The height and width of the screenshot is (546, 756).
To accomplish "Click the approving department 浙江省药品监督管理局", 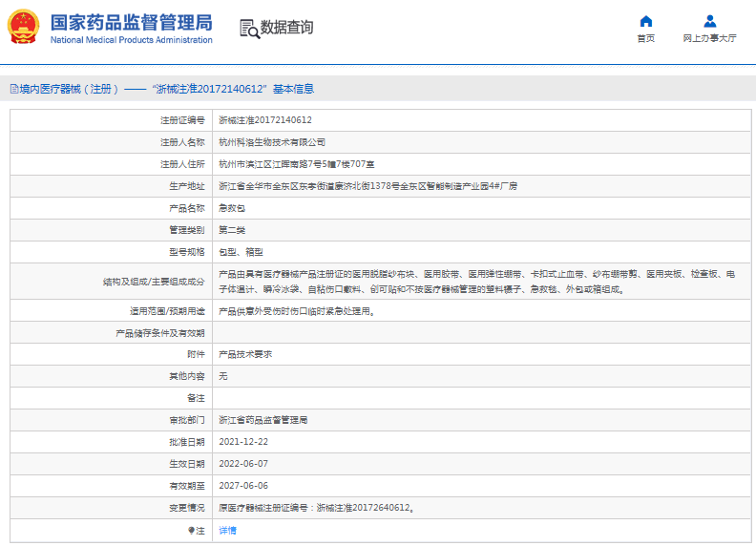I will click(263, 419).
